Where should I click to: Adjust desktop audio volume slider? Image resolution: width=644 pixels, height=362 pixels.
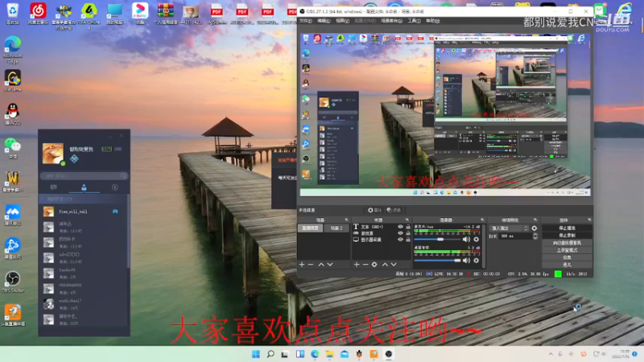coord(437,260)
